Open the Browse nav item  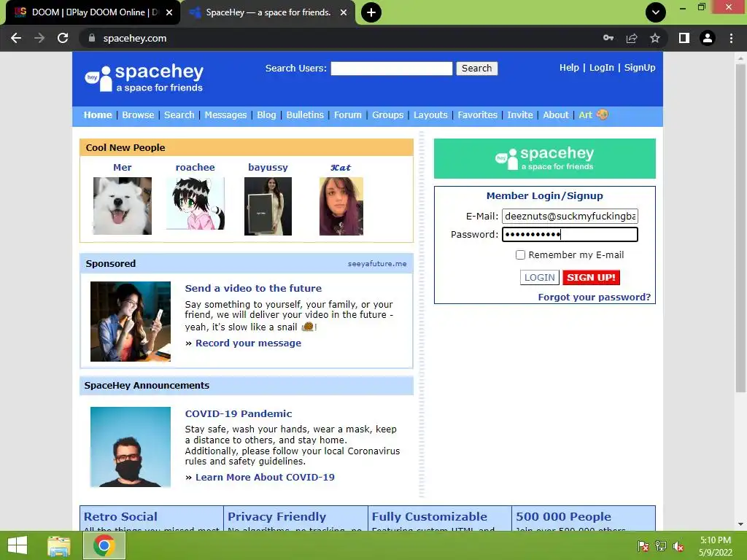point(138,114)
